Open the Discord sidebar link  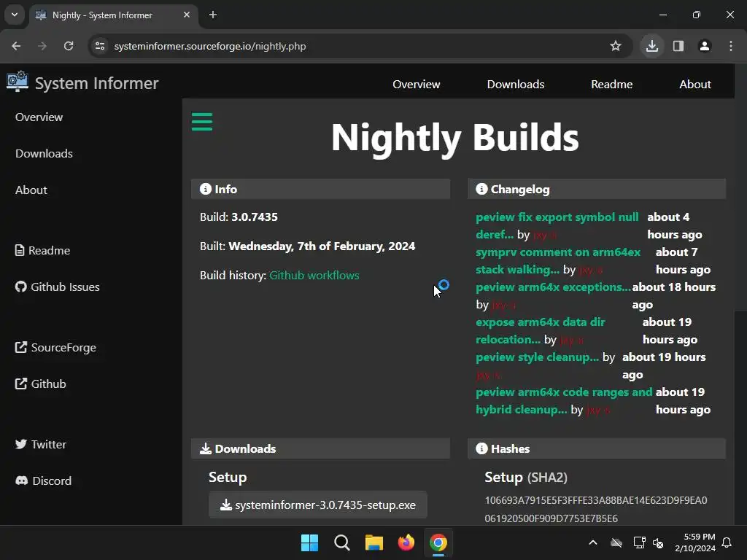pyautogui.click(x=43, y=481)
